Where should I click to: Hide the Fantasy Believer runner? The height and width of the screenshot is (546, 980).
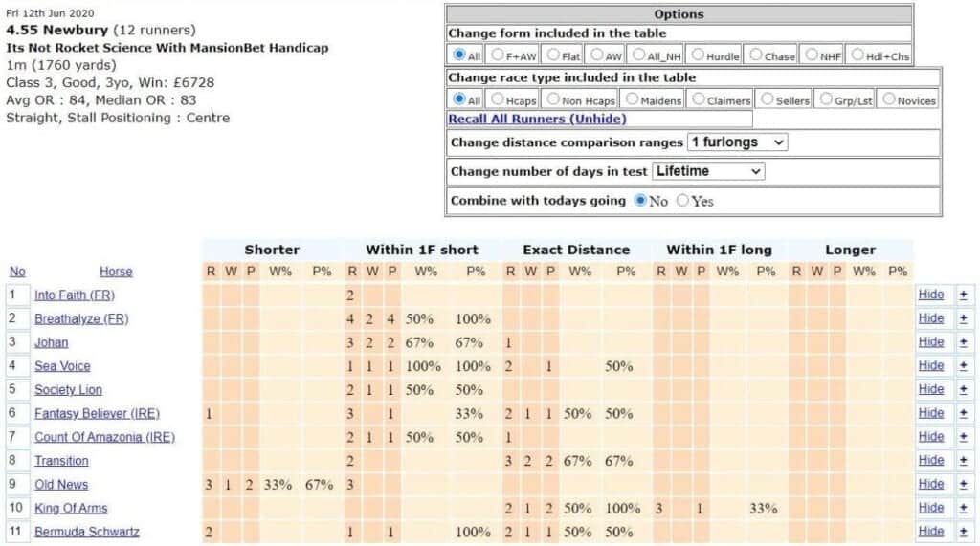pyautogui.click(x=930, y=413)
